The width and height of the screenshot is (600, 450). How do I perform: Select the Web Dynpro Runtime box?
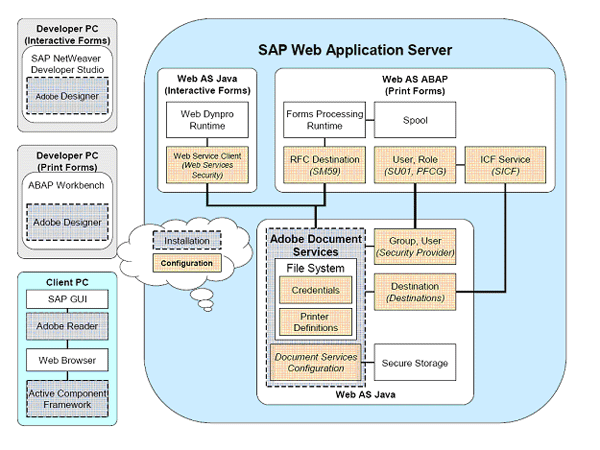(207, 120)
